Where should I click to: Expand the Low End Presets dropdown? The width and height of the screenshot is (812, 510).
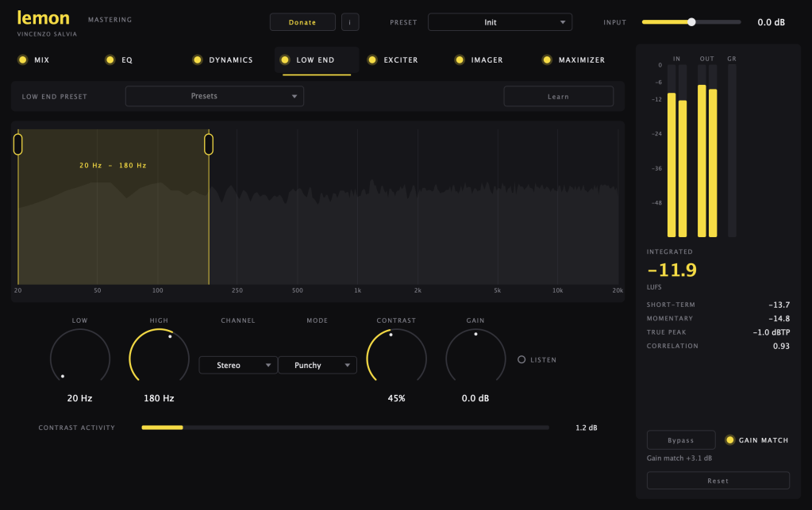point(214,96)
